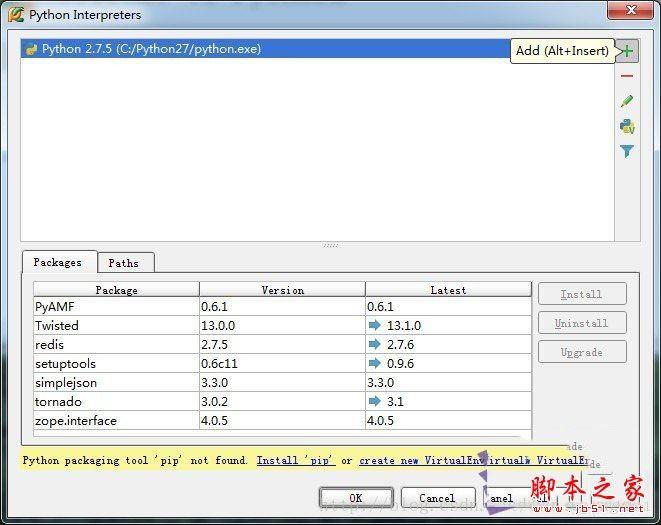
Task: Click the blue funnel filter icon
Action: click(x=627, y=151)
